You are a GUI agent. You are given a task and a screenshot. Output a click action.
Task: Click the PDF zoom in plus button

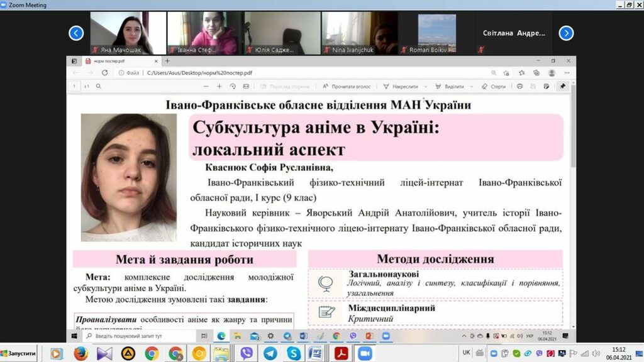point(219,86)
